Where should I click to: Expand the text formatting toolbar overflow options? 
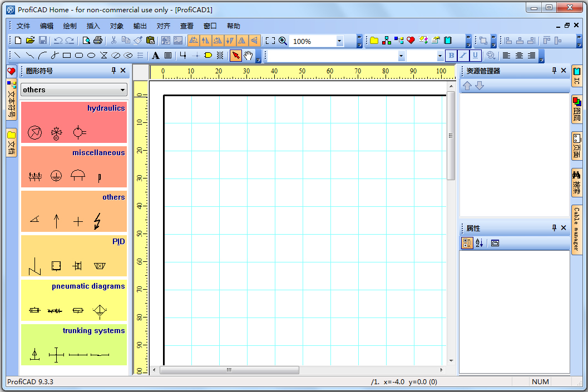541,56
